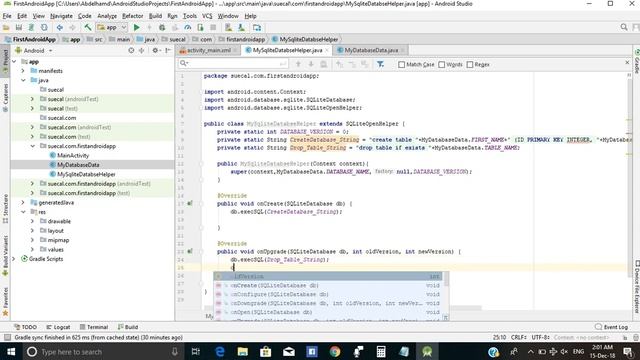Image resolution: width=640 pixels, height=360 pixels.
Task: Collapse the res folder
Action: point(23,212)
